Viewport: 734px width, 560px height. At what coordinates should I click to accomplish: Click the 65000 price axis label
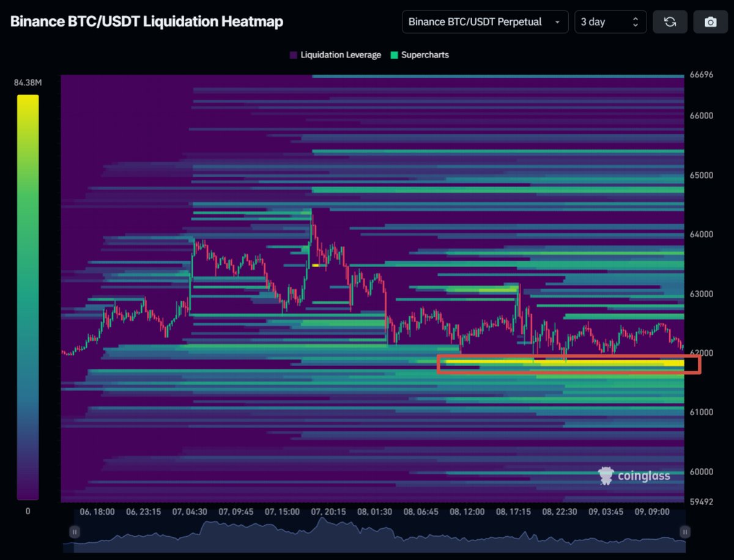click(x=702, y=175)
